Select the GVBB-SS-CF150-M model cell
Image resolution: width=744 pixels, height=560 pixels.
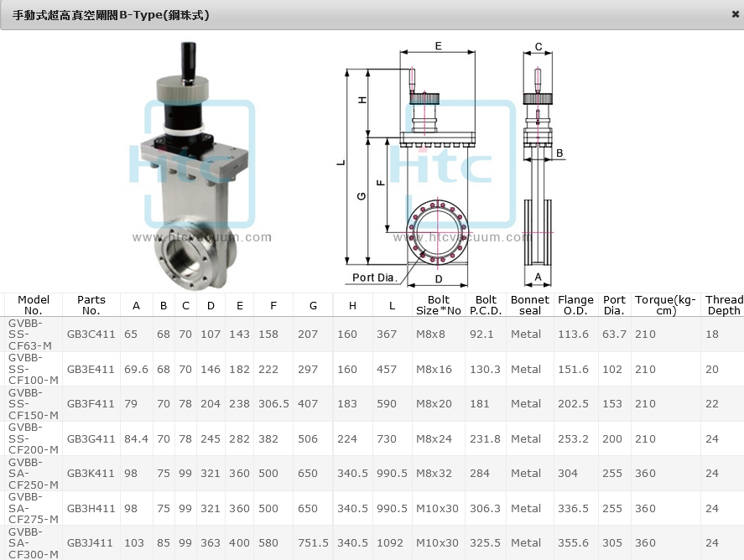[34, 403]
